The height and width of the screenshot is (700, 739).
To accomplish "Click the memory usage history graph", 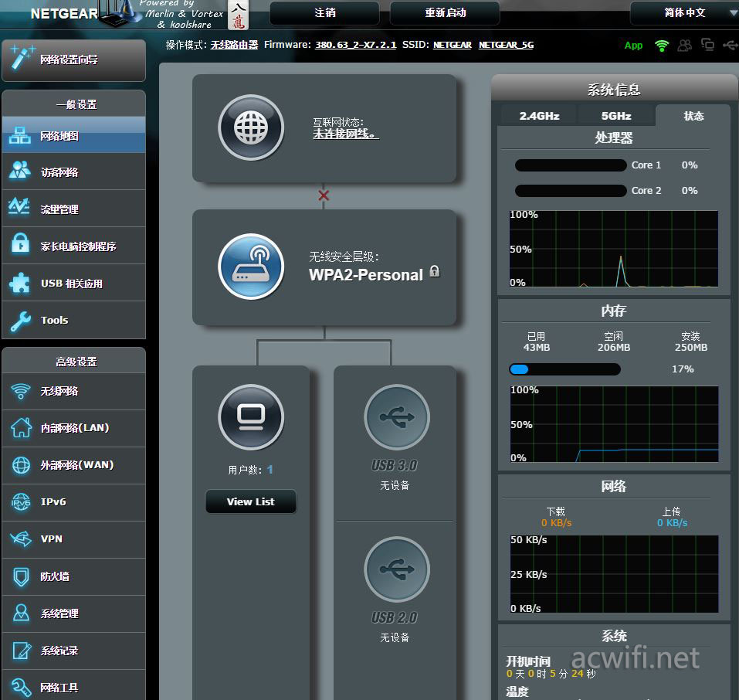I will click(614, 424).
